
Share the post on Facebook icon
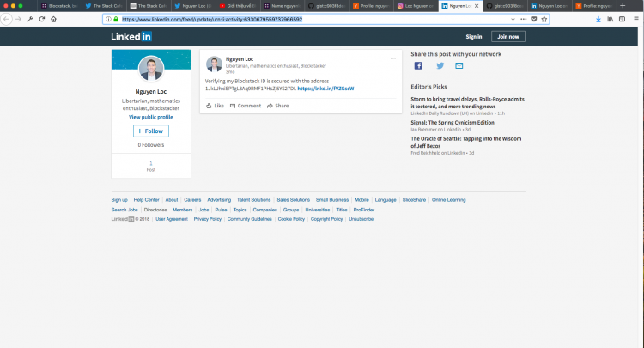(418, 66)
